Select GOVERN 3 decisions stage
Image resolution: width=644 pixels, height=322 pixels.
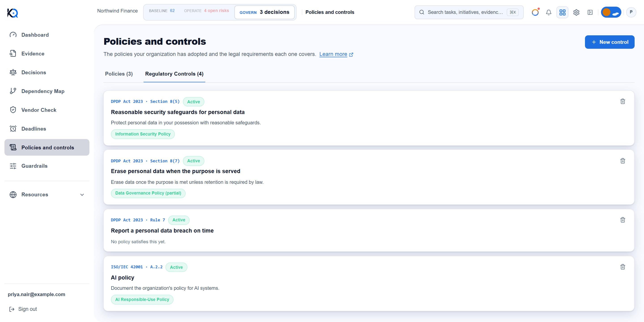264,12
